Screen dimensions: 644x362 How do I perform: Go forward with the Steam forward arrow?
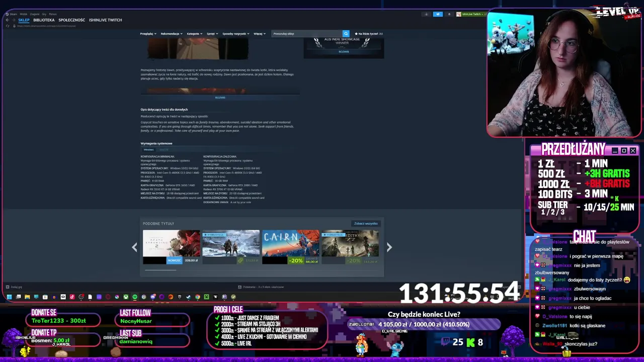click(14, 20)
